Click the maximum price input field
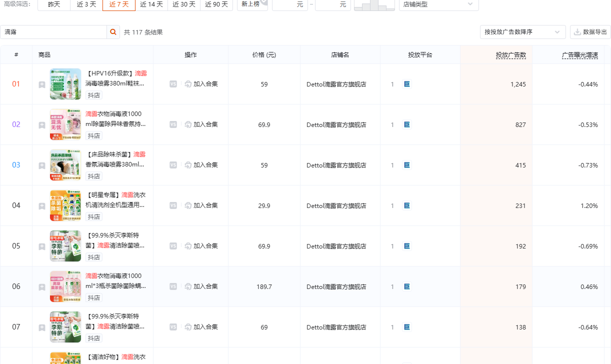611x364 pixels. click(333, 4)
